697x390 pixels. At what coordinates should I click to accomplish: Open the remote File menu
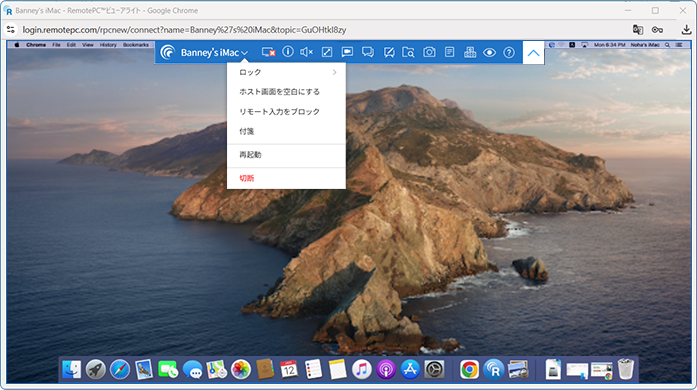pos(56,45)
